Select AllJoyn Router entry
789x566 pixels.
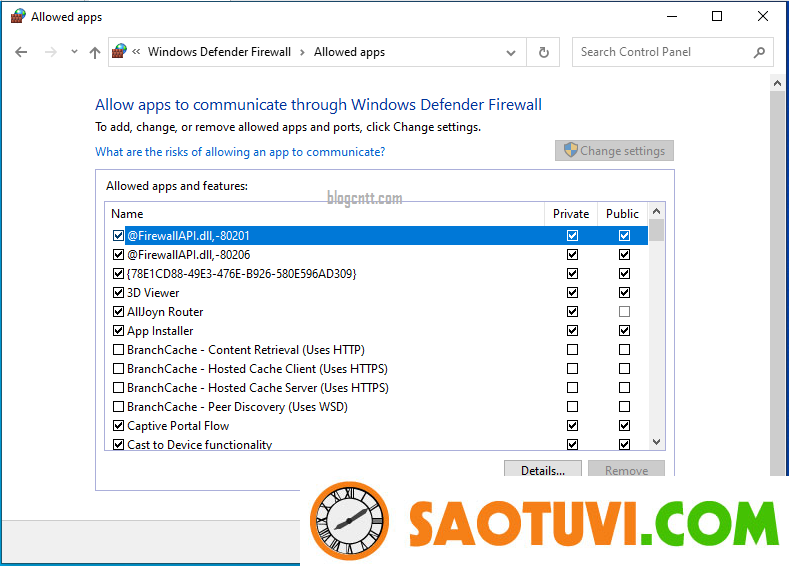tap(165, 312)
